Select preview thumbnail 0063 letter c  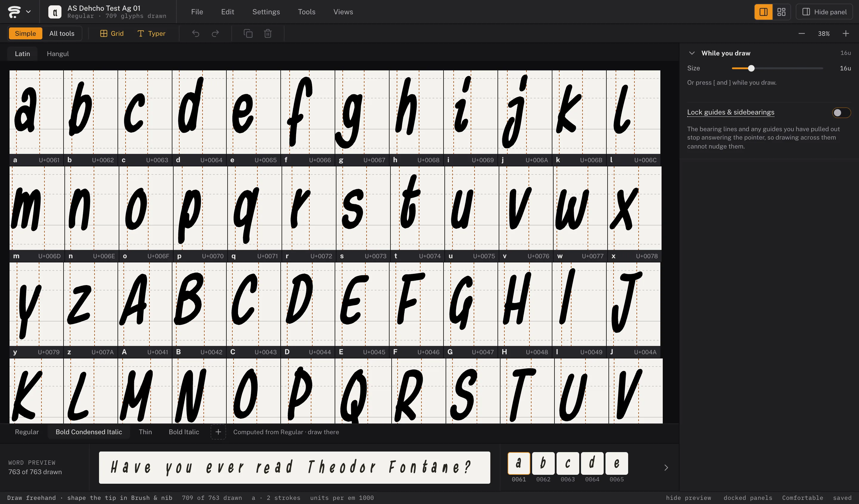pos(568,463)
